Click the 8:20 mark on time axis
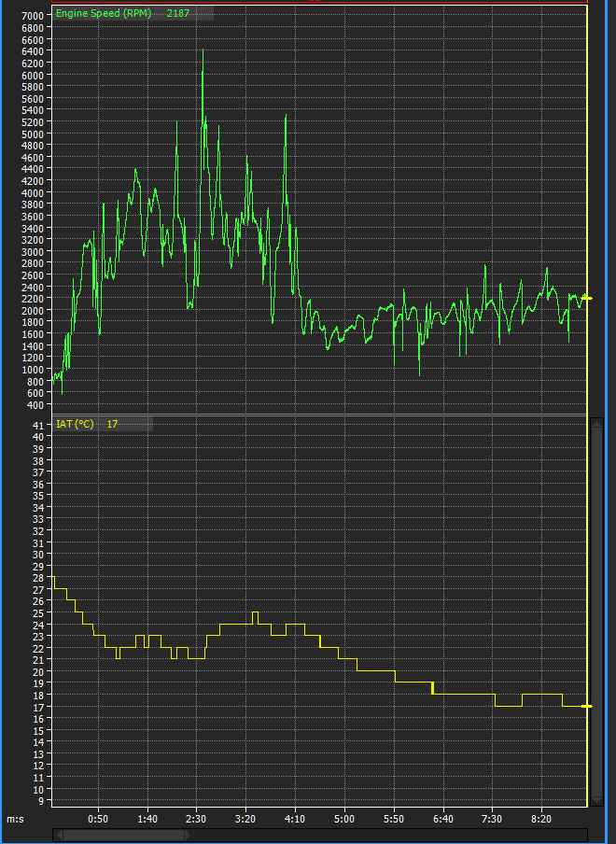Viewport: 616px width, 844px height. [542, 819]
